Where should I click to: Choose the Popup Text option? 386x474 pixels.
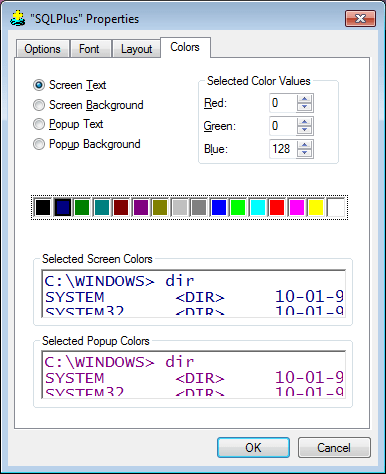pyautogui.click(x=39, y=124)
